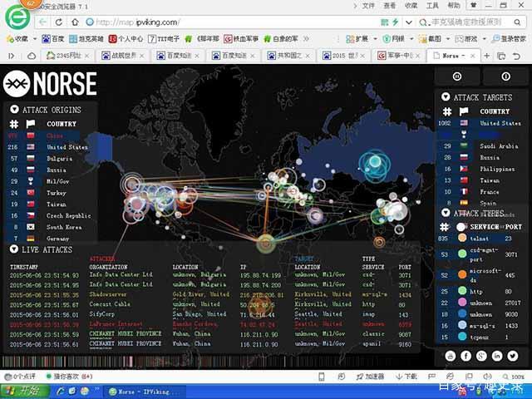
Task: Click the cloud icon left of the tabs
Action: [32, 56]
